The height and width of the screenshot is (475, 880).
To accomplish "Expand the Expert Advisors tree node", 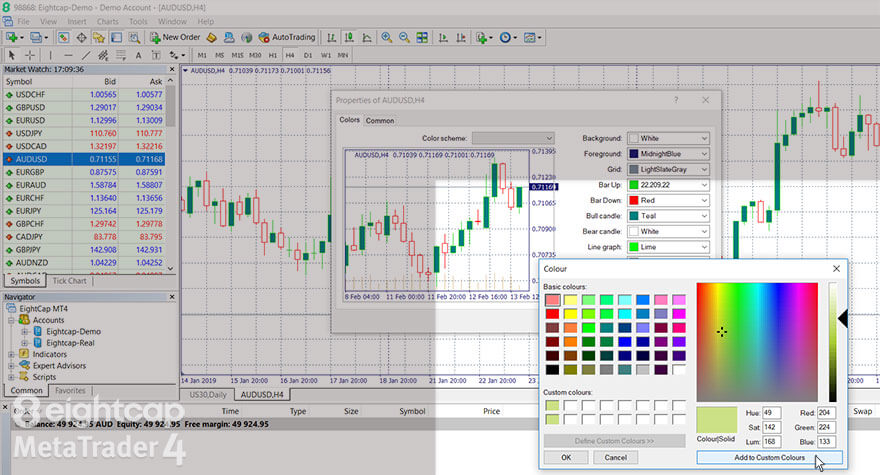I will pos(11,366).
